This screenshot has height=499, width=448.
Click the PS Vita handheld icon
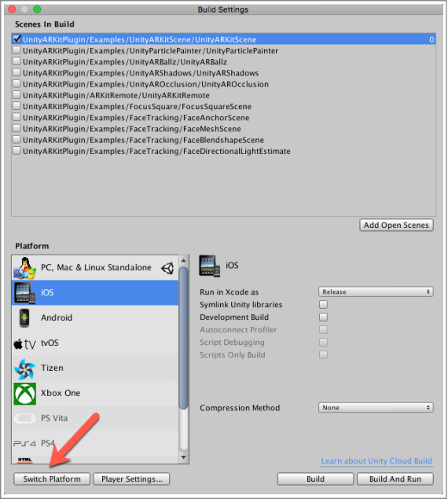[24, 418]
